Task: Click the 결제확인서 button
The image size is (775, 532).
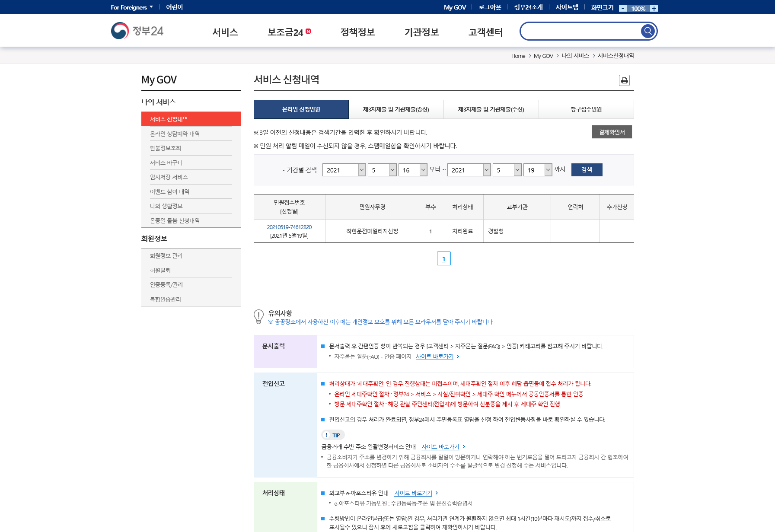Action: click(612, 132)
